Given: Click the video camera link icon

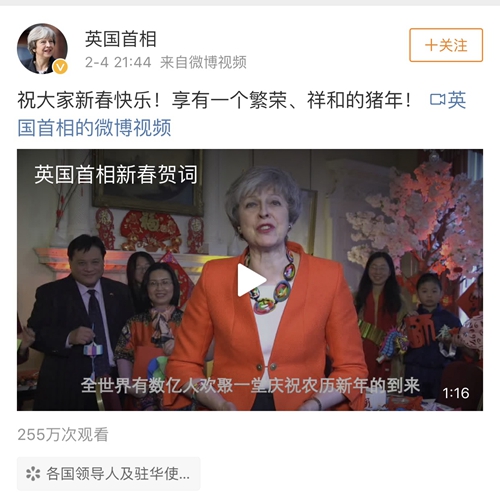Looking at the screenshot, I should pyautogui.click(x=437, y=99).
